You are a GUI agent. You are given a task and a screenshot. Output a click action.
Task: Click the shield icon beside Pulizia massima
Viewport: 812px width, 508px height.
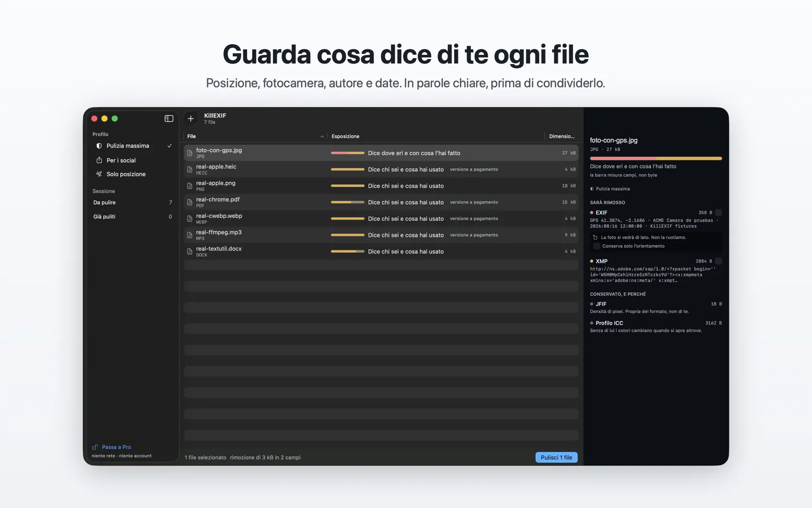pos(99,146)
